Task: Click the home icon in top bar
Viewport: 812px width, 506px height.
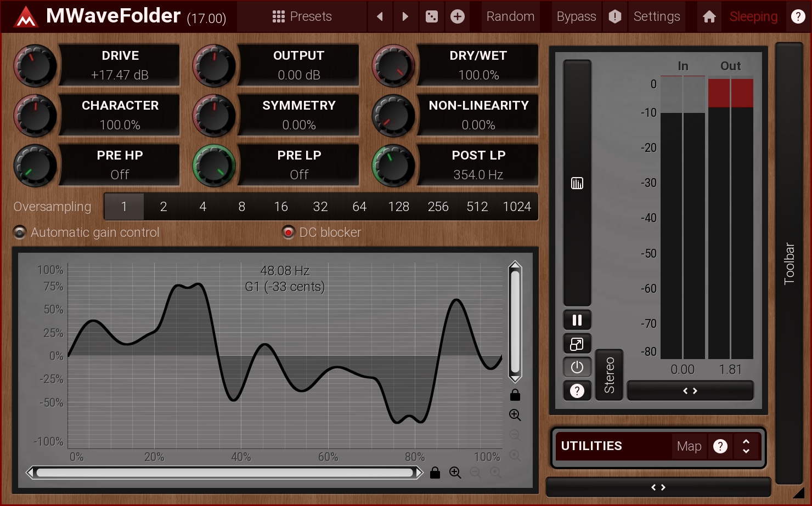Action: [709, 16]
